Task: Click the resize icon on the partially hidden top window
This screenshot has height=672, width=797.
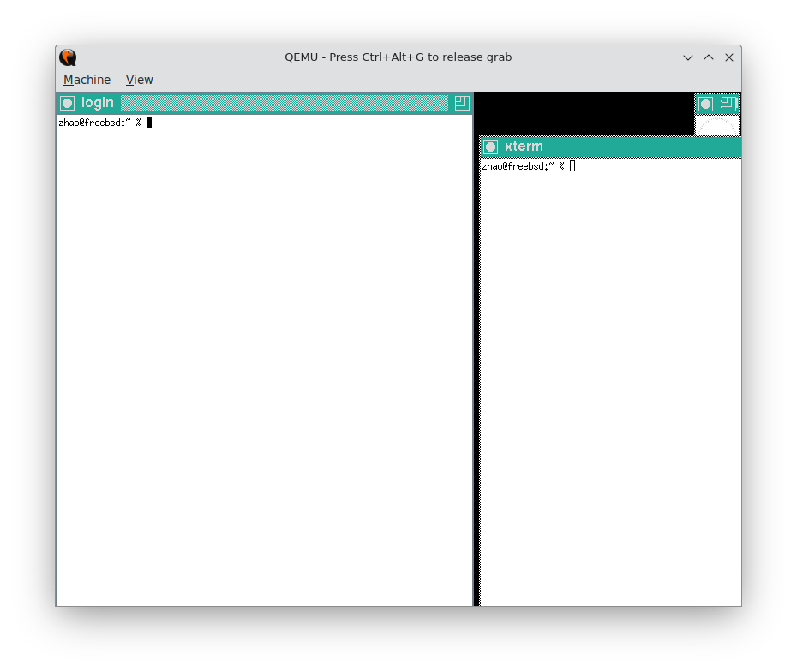Action: 730,103
